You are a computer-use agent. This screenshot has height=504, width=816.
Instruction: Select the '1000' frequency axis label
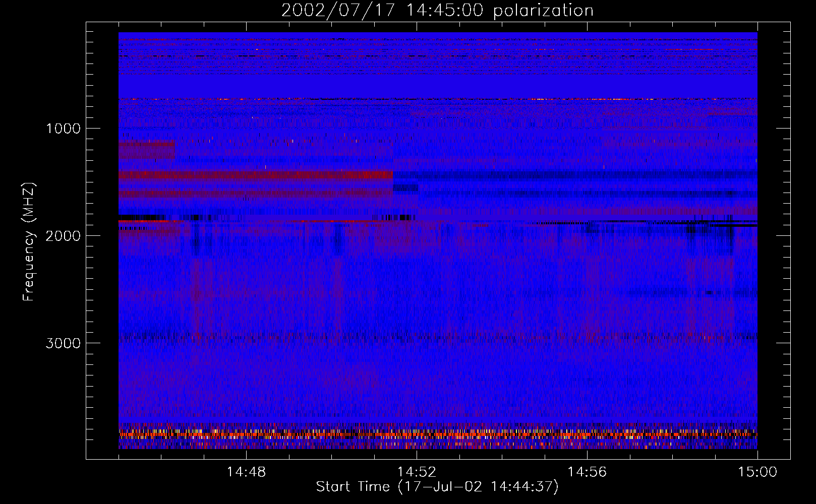63,129
